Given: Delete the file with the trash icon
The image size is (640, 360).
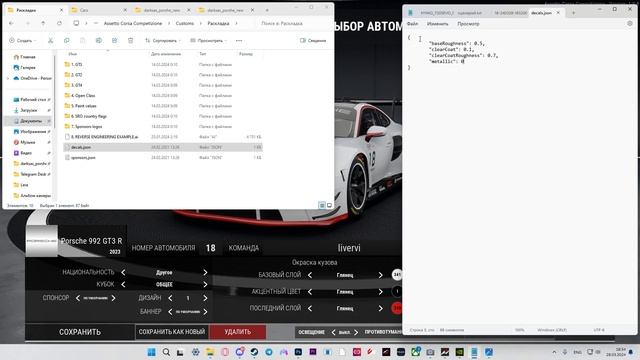Looking at the screenshot, I should (131, 40).
